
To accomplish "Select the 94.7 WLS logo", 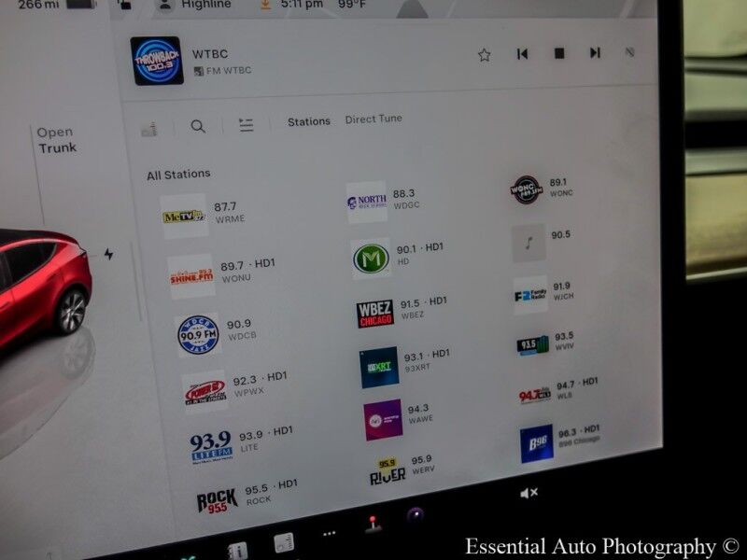I will tap(535, 395).
